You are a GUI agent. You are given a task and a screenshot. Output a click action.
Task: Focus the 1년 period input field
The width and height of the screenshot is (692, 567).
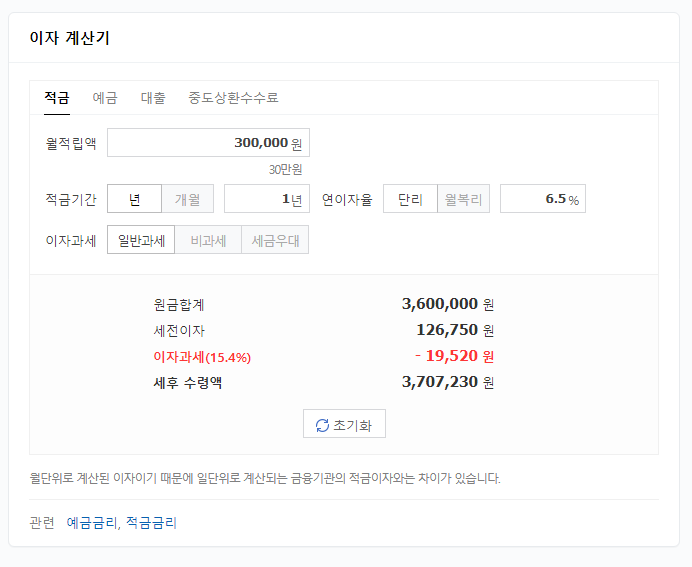pyautogui.click(x=267, y=199)
